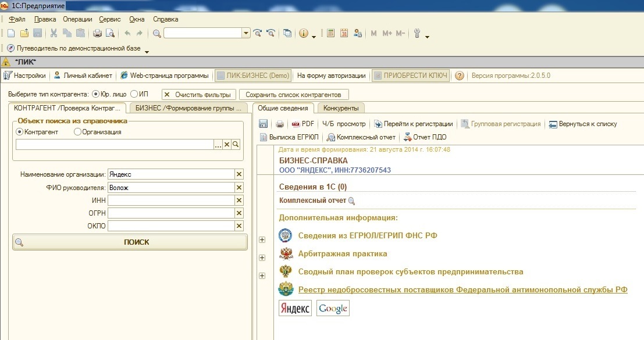The width and height of the screenshot is (644, 340).
Task: Switch to the Конкуренты tab
Action: coord(341,108)
